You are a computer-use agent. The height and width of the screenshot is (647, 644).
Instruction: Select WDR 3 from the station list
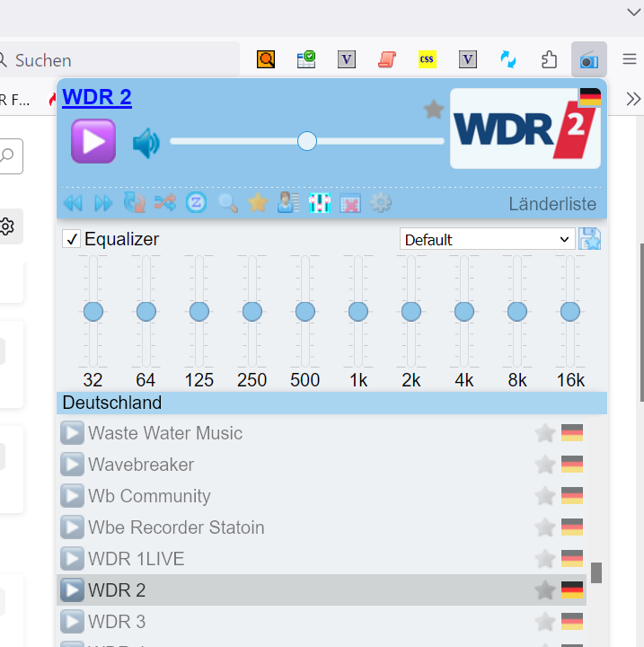(x=117, y=622)
